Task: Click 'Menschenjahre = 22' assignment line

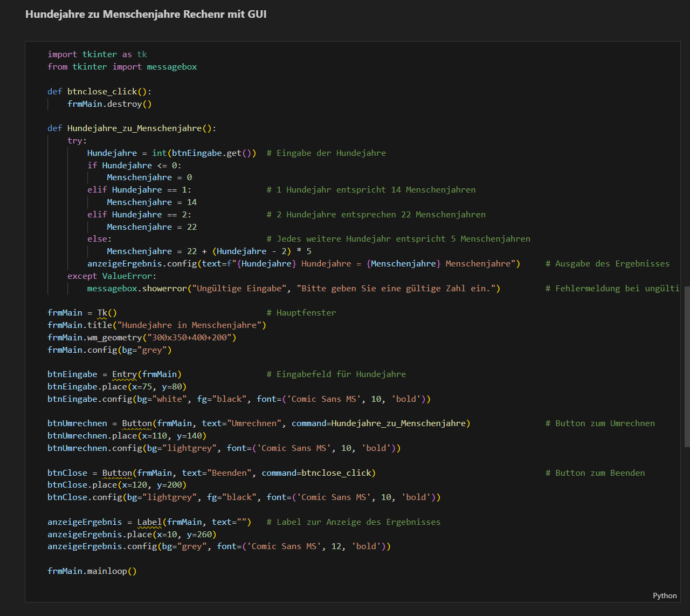Action: [152, 227]
